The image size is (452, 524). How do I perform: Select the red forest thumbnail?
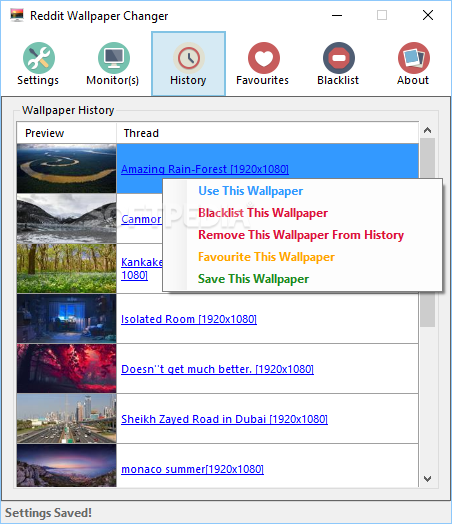pos(66,368)
